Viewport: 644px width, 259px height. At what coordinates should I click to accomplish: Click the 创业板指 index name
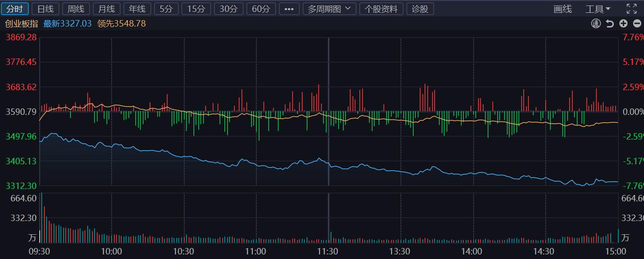(21, 24)
